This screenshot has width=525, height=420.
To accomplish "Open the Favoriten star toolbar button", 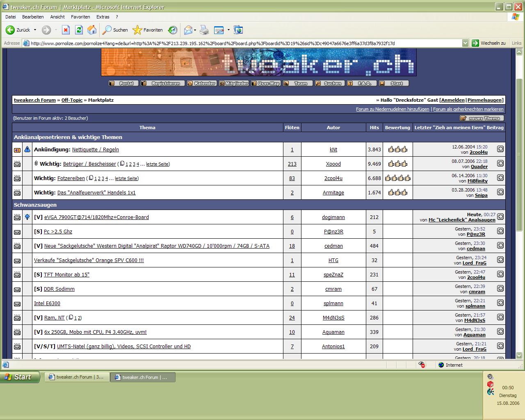I will pyautogui.click(x=148, y=30).
